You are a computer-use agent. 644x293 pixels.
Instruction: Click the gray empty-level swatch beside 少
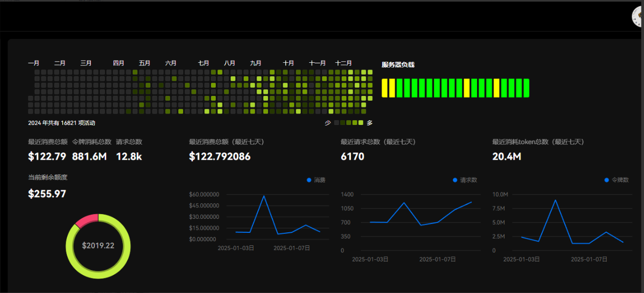point(337,123)
